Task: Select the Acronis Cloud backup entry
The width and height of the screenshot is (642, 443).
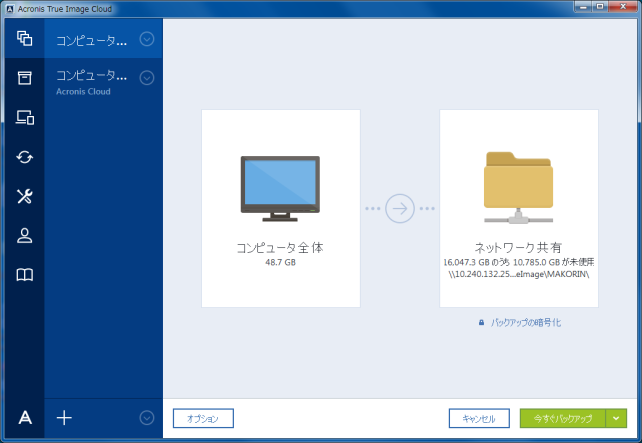Action: coord(103,81)
